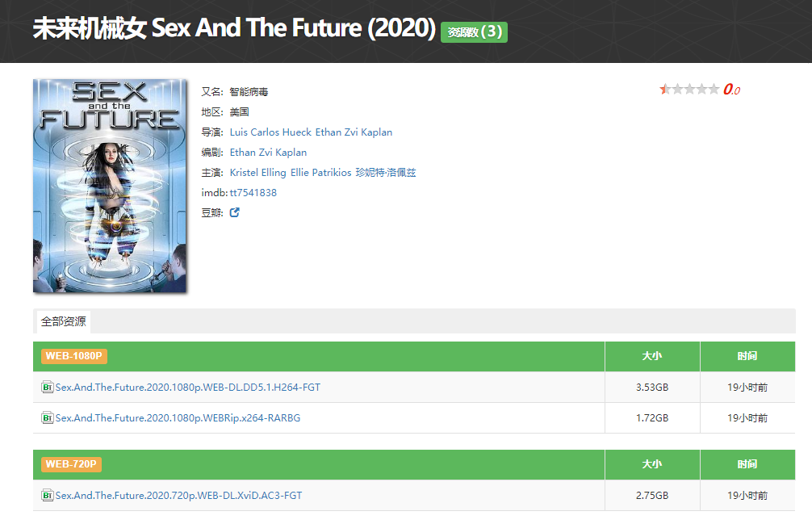Open actor Ellie Patrikios link
Screen dimensions: 812x524
click(x=320, y=173)
